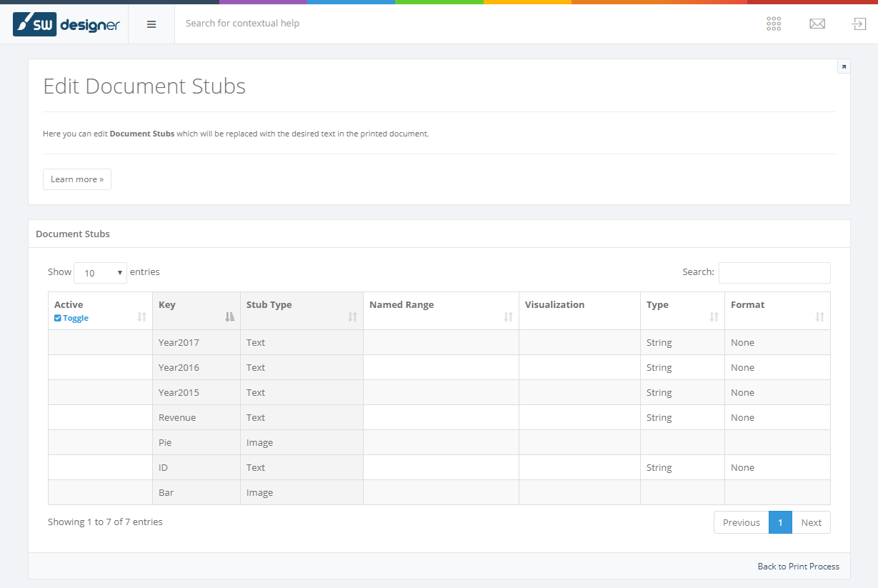Sort by Named Range column arrows
The width and height of the screenshot is (878, 588).
tap(508, 317)
